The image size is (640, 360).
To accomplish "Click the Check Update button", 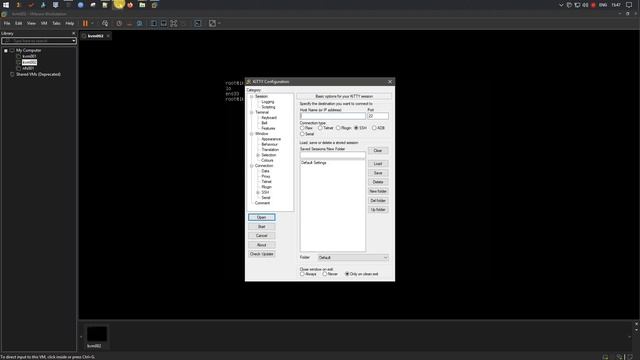I will 262,254.
